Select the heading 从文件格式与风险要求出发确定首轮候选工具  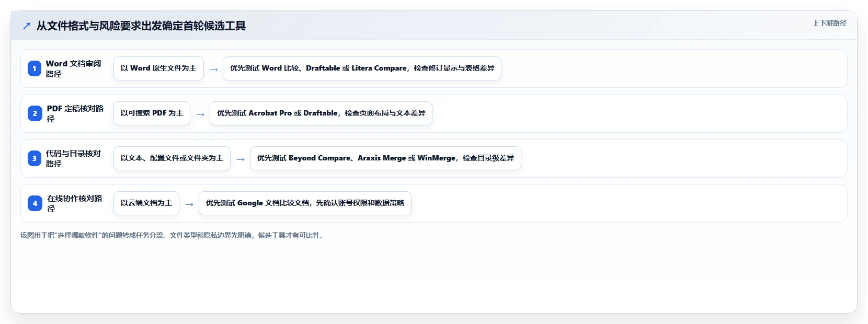(141, 26)
